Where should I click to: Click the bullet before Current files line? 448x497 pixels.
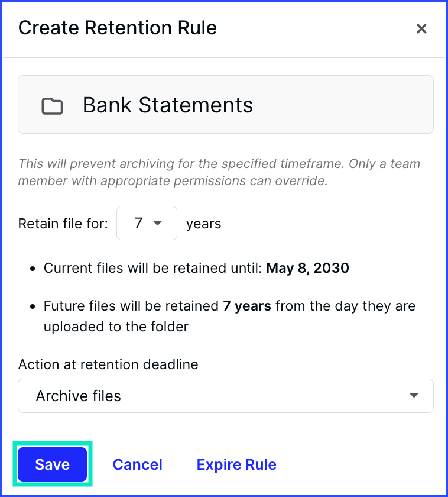(33, 269)
